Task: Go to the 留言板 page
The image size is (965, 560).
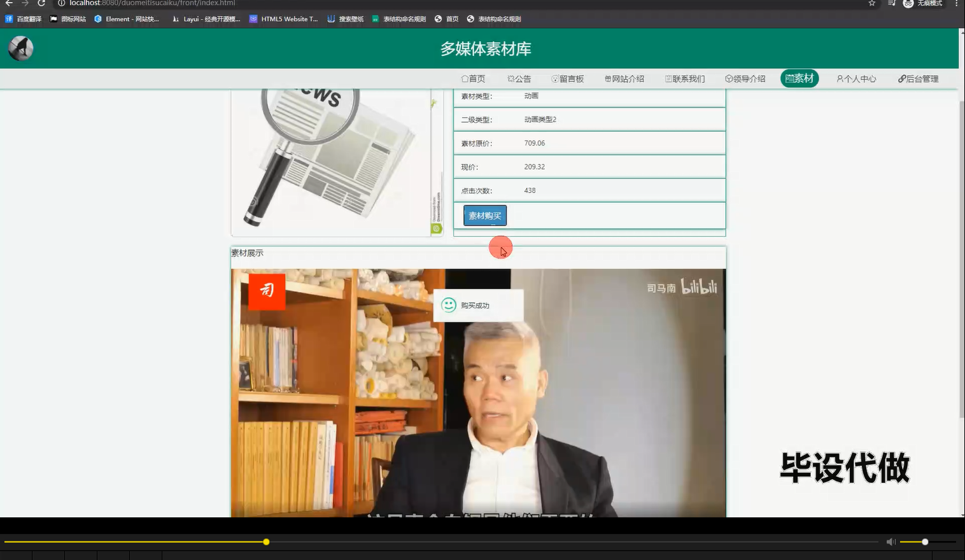Action: click(x=567, y=78)
